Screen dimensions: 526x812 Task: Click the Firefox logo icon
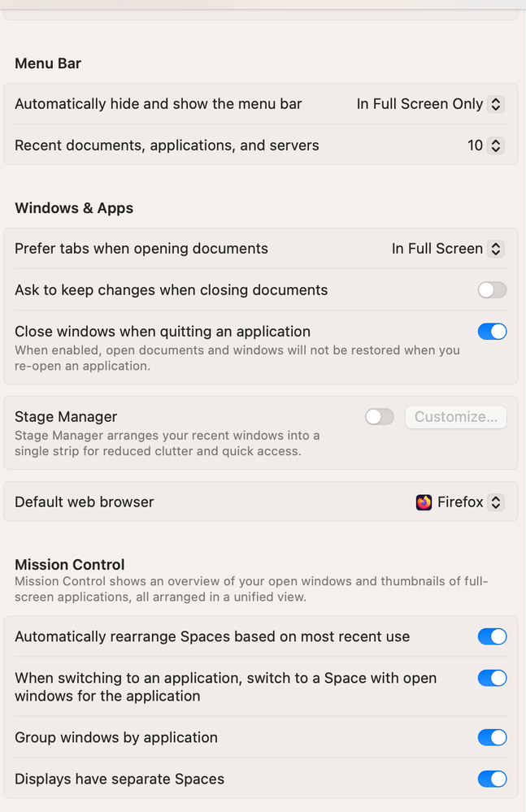[424, 502]
